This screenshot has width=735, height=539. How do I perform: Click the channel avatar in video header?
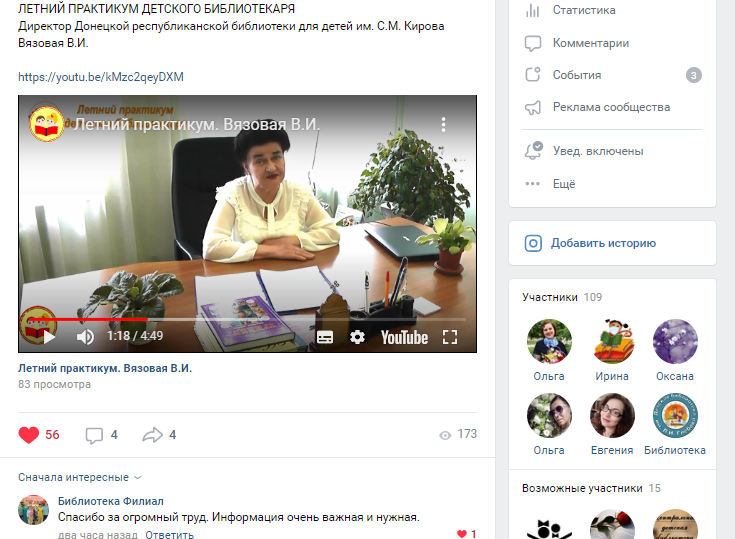[46, 125]
